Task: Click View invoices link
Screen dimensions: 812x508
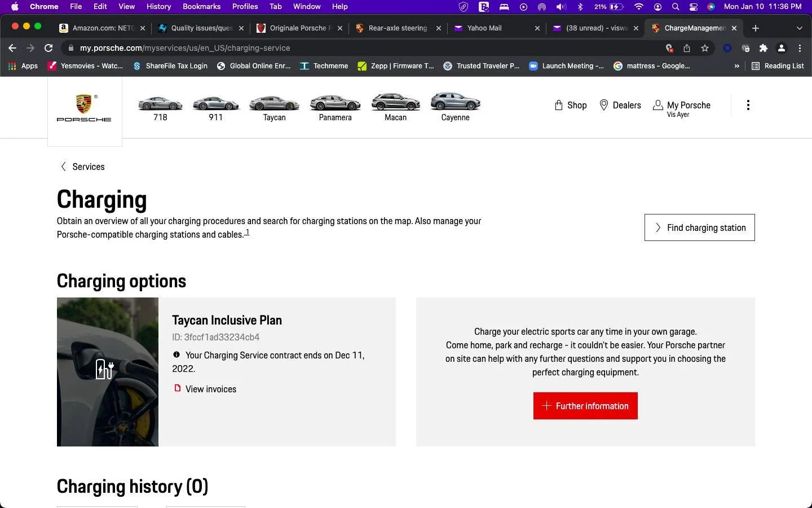Action: [205, 389]
